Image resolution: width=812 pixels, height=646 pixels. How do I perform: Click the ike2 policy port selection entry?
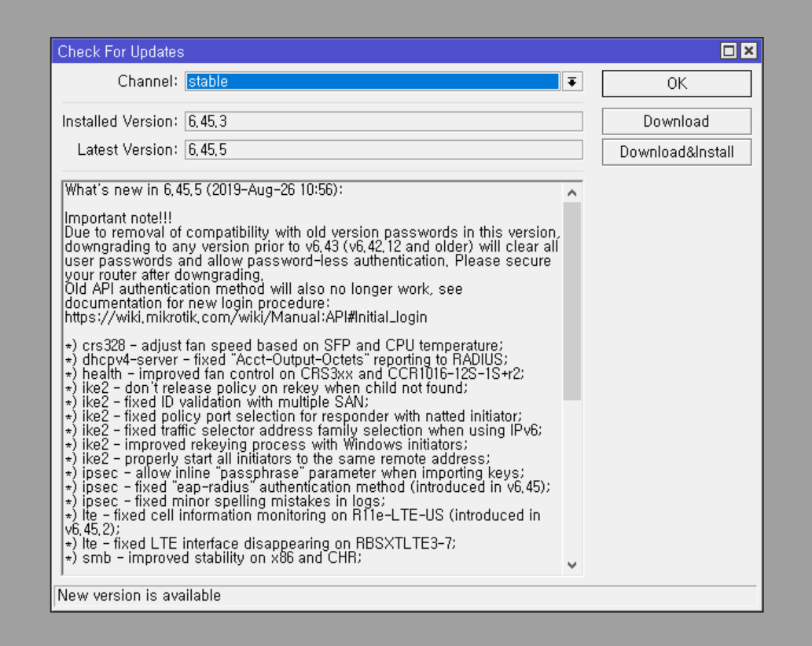294,417
